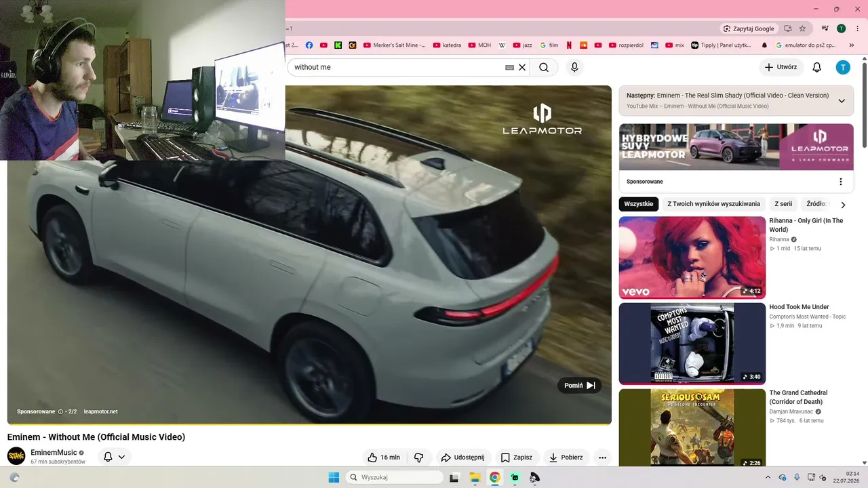Image resolution: width=868 pixels, height=488 pixels.
Task: Open the jazz bookmark
Action: pyautogui.click(x=523, y=45)
